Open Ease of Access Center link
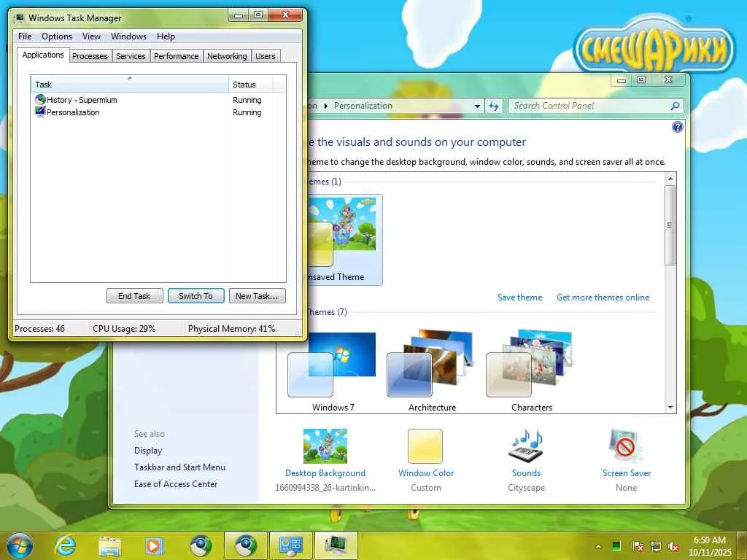The image size is (747, 560). pos(176,484)
